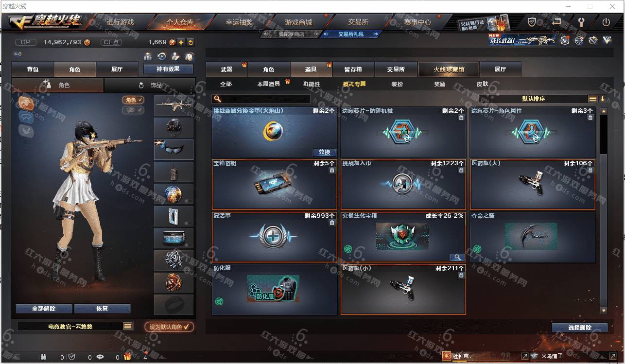The width and height of the screenshot is (625, 364).
Task: Open the shield security icon in top bar
Action: coord(532,22)
